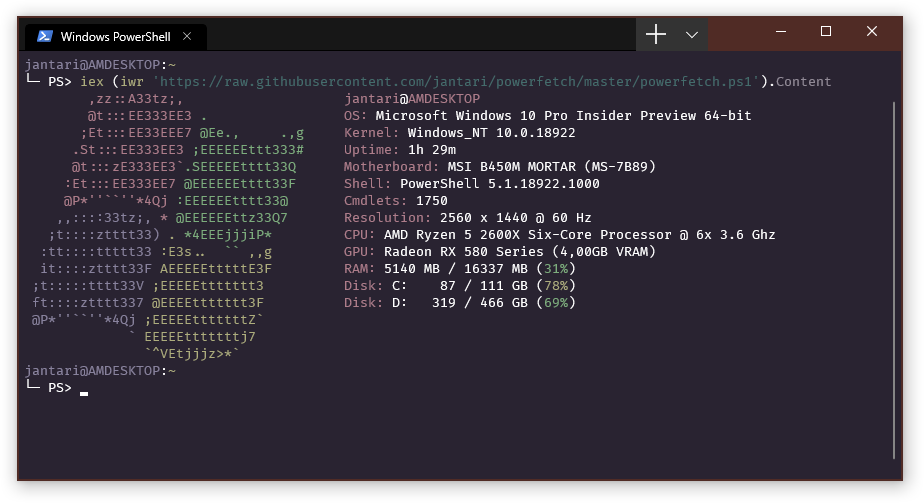This screenshot has width=924, height=503.
Task: Click the Disk D: percentage '69%'
Action: pos(556,303)
